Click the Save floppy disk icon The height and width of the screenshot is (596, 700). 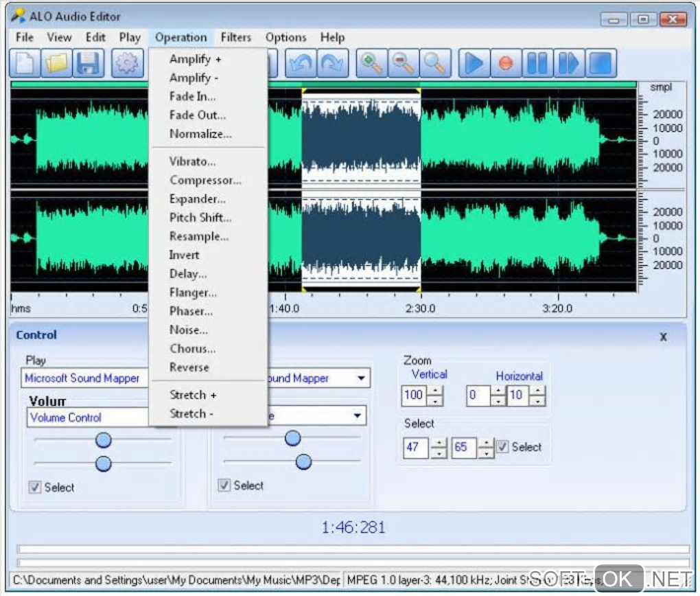pos(89,64)
